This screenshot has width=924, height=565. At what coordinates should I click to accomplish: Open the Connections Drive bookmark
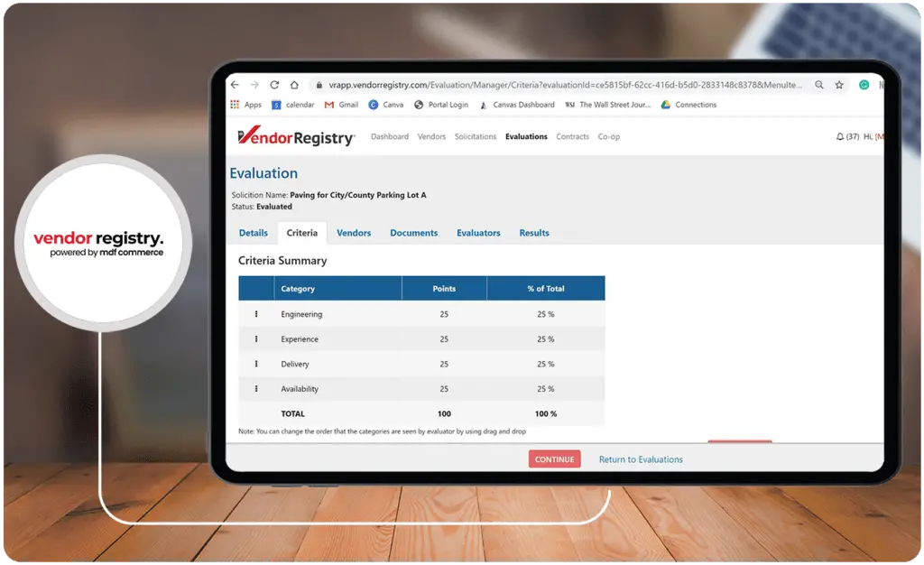click(688, 105)
